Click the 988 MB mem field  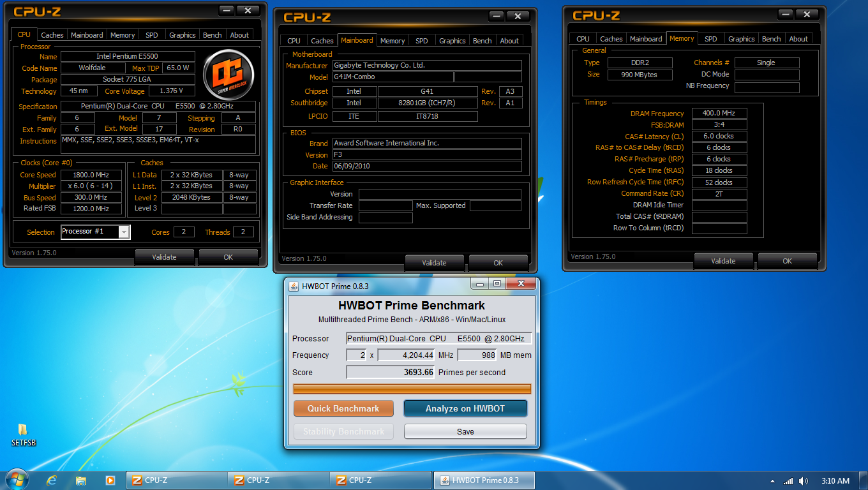[477, 355]
